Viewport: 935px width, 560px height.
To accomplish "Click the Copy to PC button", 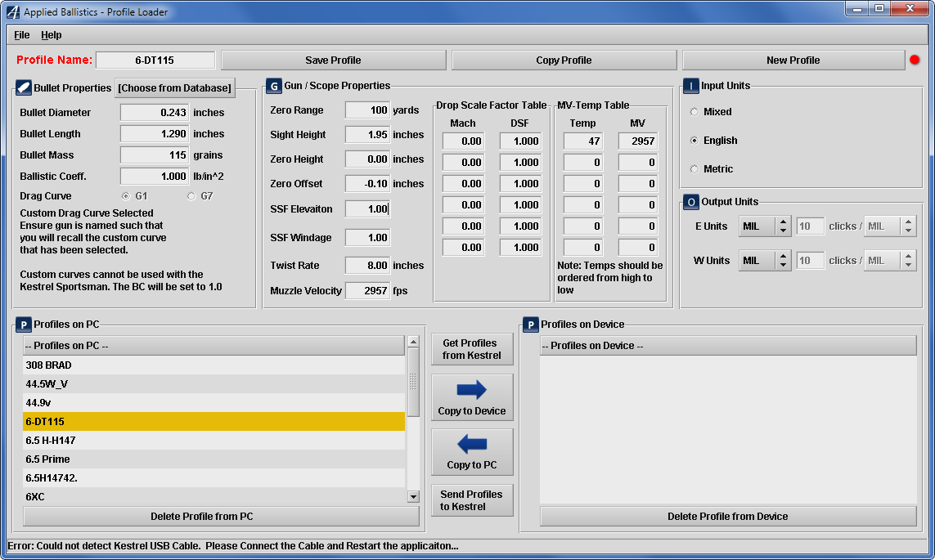I will click(472, 452).
